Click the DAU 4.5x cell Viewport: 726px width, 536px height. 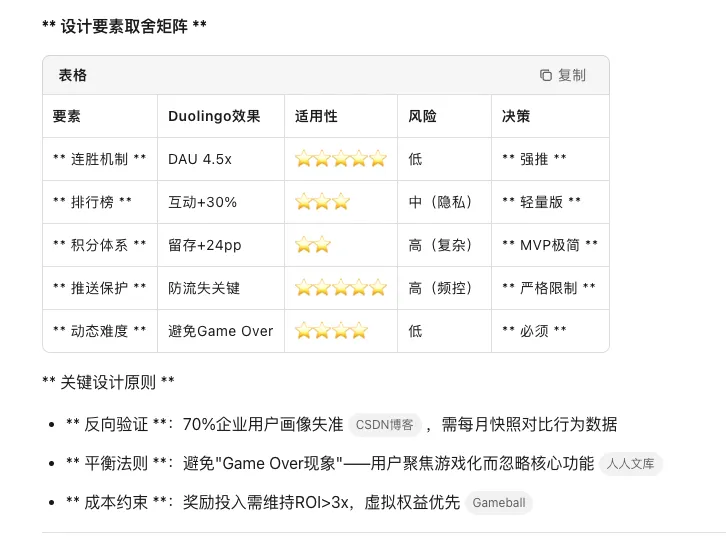221,159
